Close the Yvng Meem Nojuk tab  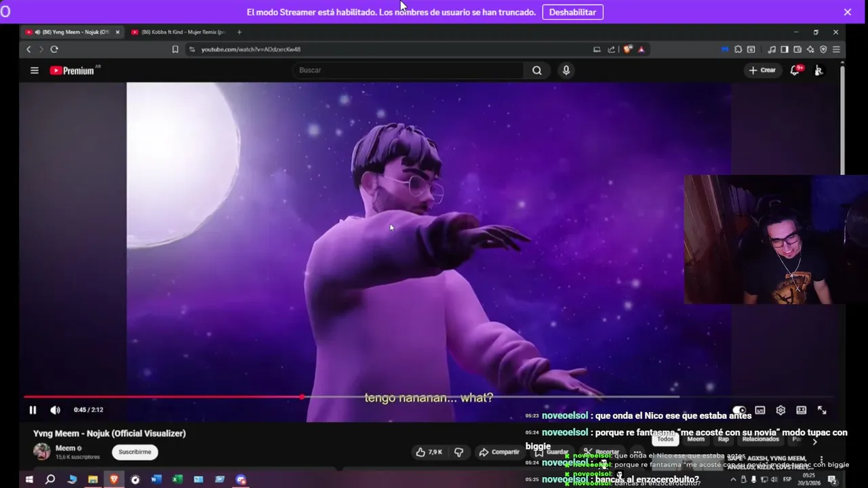[x=117, y=32]
